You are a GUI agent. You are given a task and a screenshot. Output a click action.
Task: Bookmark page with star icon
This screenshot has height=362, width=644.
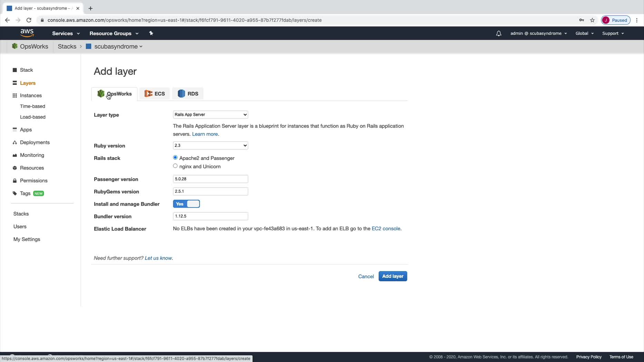tap(592, 20)
